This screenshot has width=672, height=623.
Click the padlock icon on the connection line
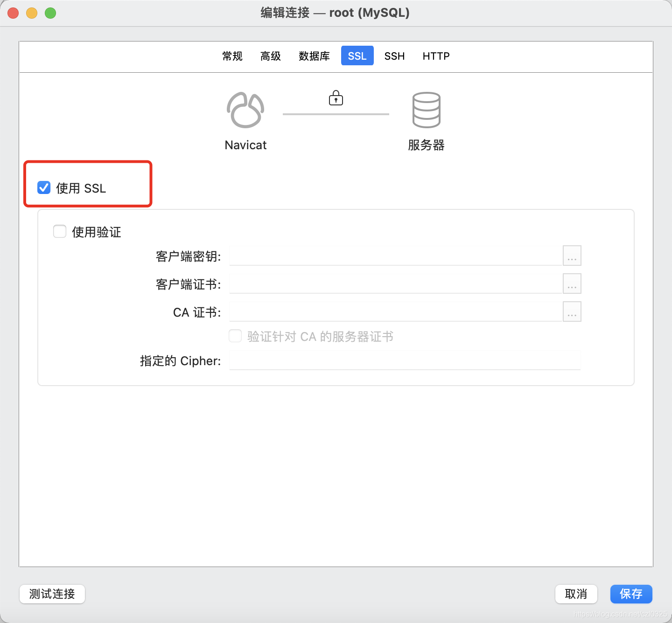336,98
